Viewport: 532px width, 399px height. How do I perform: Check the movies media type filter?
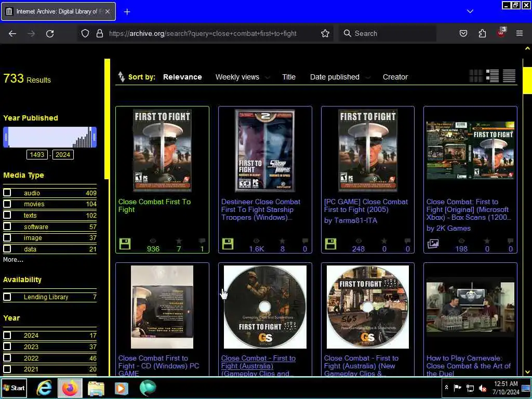coord(7,204)
